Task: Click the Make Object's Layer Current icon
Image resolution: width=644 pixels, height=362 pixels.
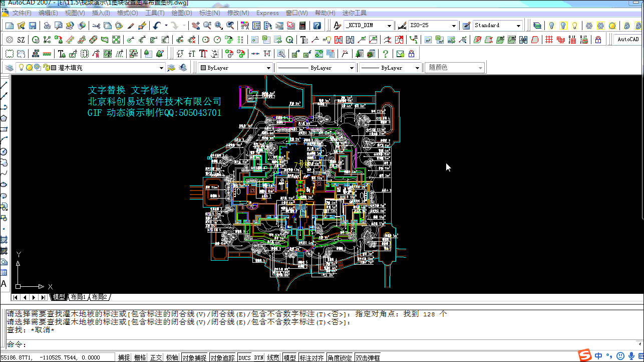Action: point(171,68)
